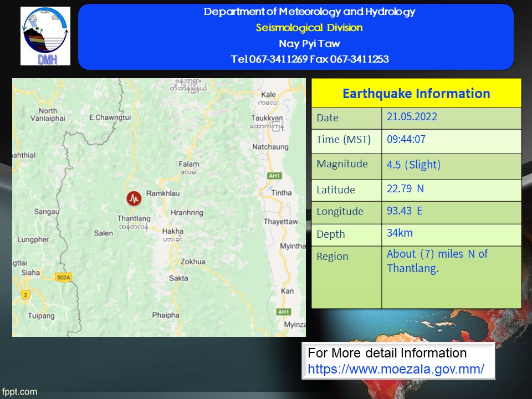
Task: Click the Siaha label on map
Action: click(30, 273)
